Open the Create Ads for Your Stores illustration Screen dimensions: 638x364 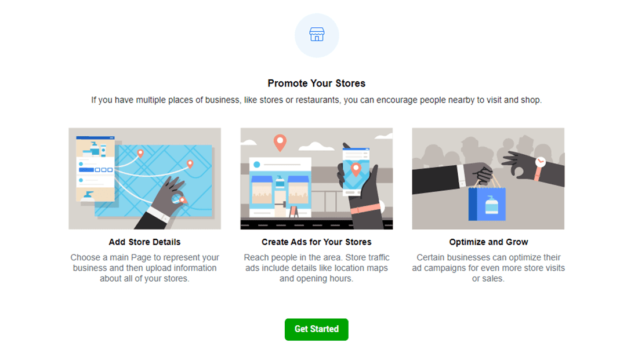pos(316,179)
